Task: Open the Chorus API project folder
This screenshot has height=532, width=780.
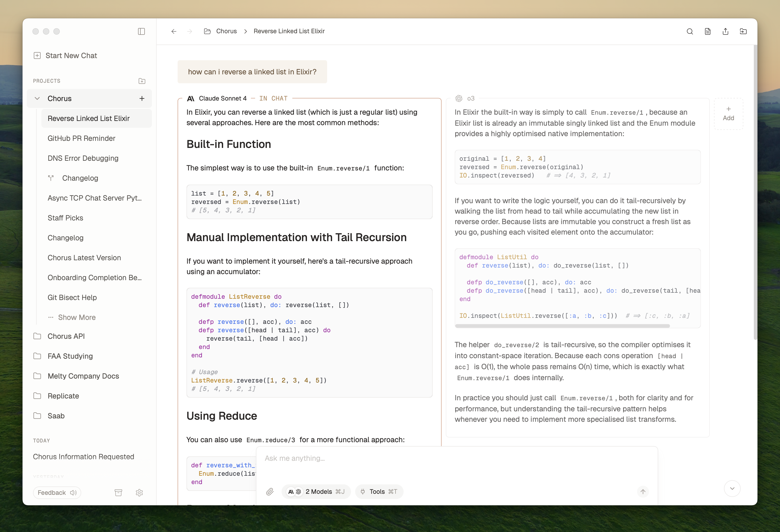Action: coord(66,336)
